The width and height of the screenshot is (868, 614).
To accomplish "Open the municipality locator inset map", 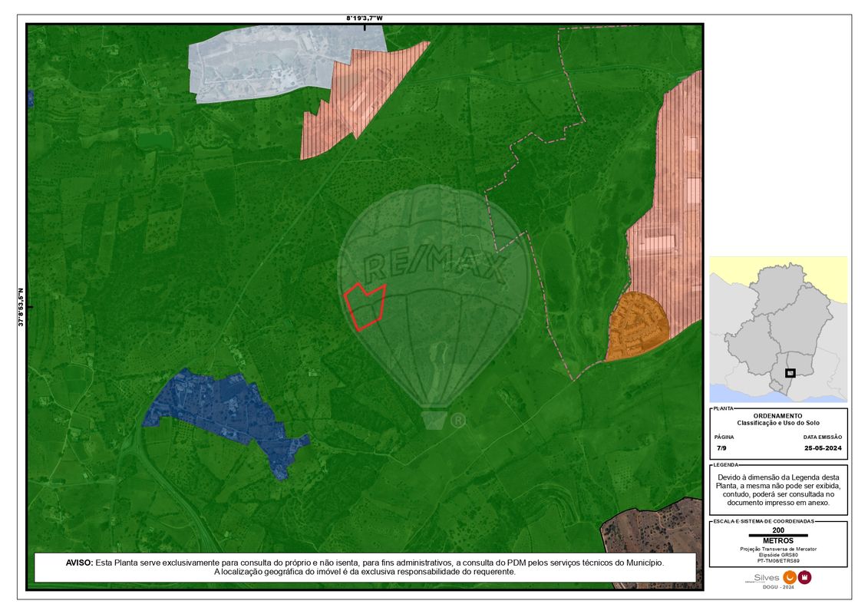I will (x=778, y=329).
